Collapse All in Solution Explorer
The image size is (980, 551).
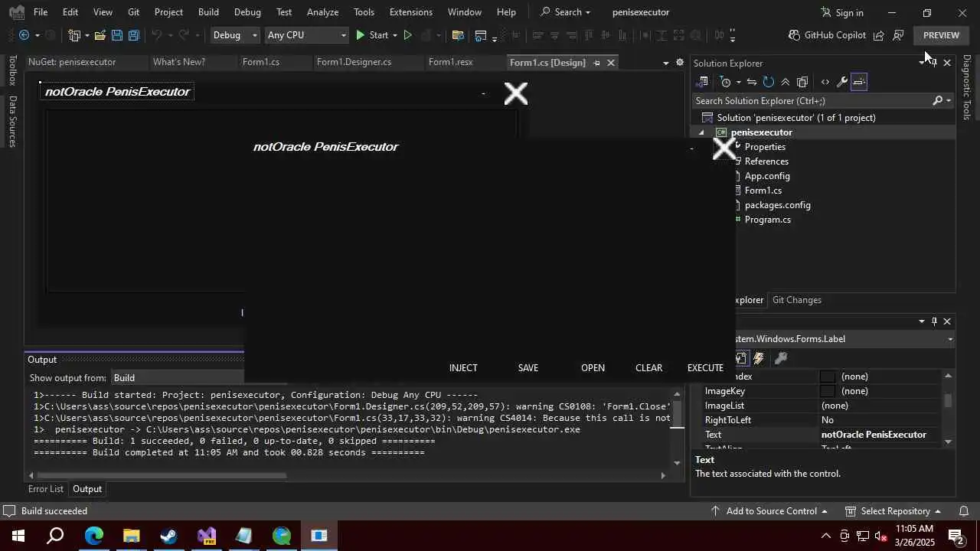click(x=786, y=82)
